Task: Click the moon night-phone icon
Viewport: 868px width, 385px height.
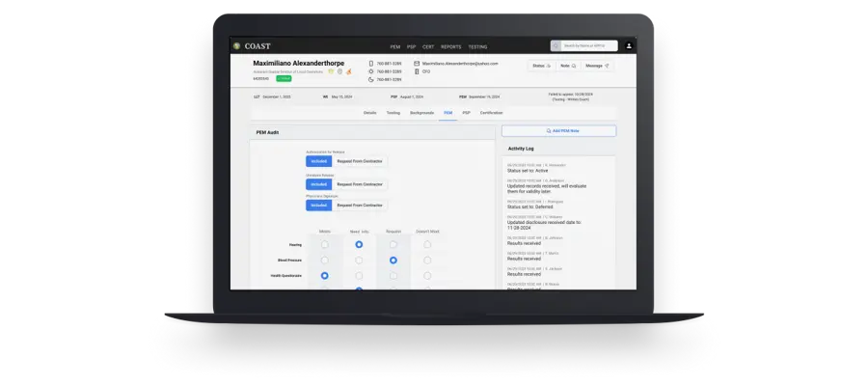Action: (371, 79)
